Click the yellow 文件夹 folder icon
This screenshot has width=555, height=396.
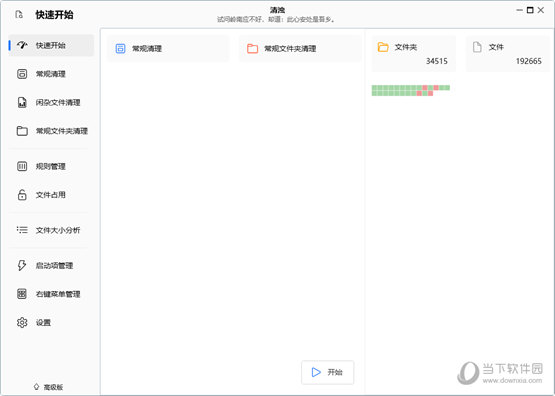click(383, 47)
